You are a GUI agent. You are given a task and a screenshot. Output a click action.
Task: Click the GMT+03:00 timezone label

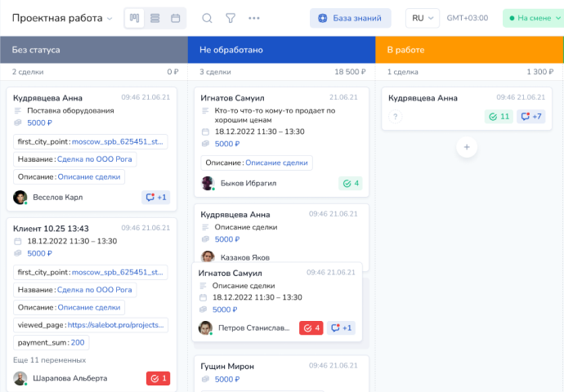[x=468, y=18]
